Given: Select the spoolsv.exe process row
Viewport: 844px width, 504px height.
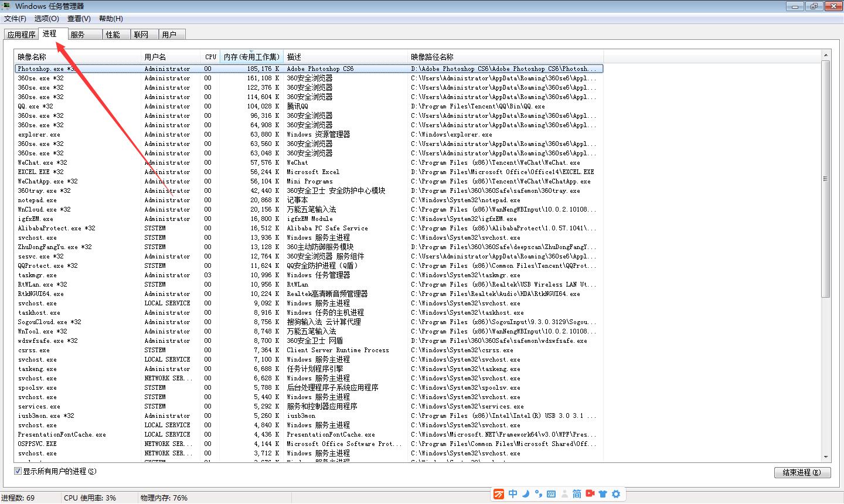Looking at the screenshot, I should click(309, 387).
